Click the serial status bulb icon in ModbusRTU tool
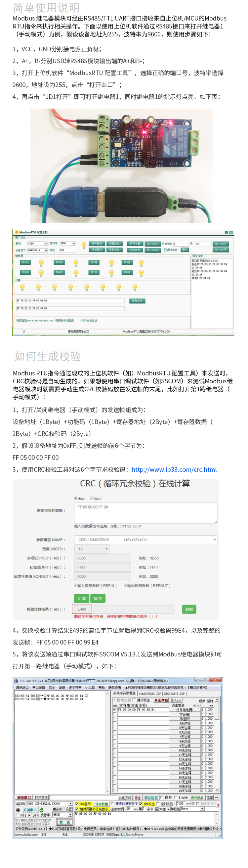This screenshot has height=868, width=248. pos(84,246)
